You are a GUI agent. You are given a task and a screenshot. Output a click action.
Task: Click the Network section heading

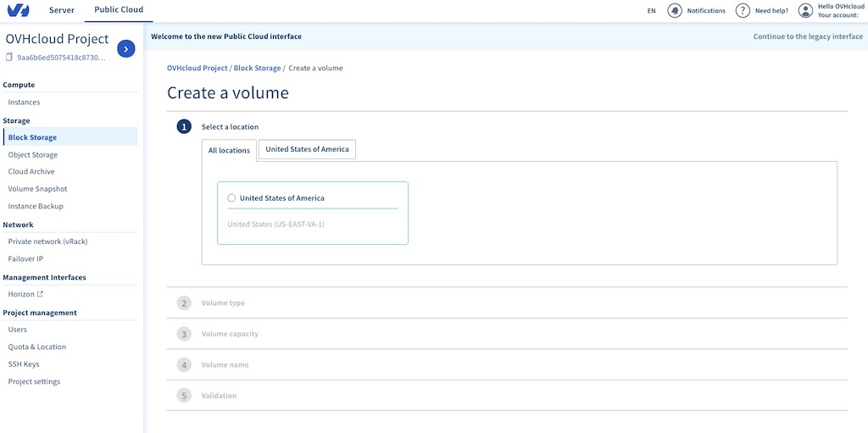point(18,225)
